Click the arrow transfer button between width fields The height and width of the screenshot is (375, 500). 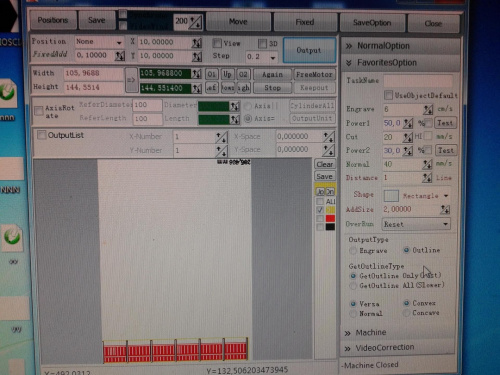[131, 80]
